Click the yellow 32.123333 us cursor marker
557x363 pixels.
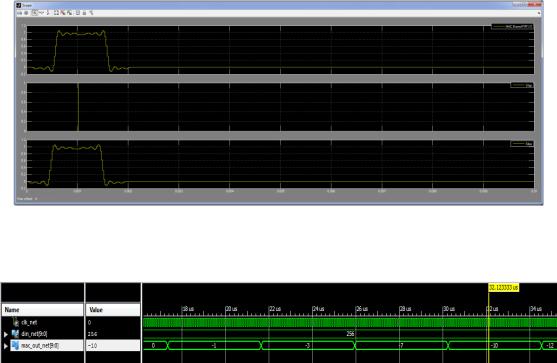pos(503,287)
